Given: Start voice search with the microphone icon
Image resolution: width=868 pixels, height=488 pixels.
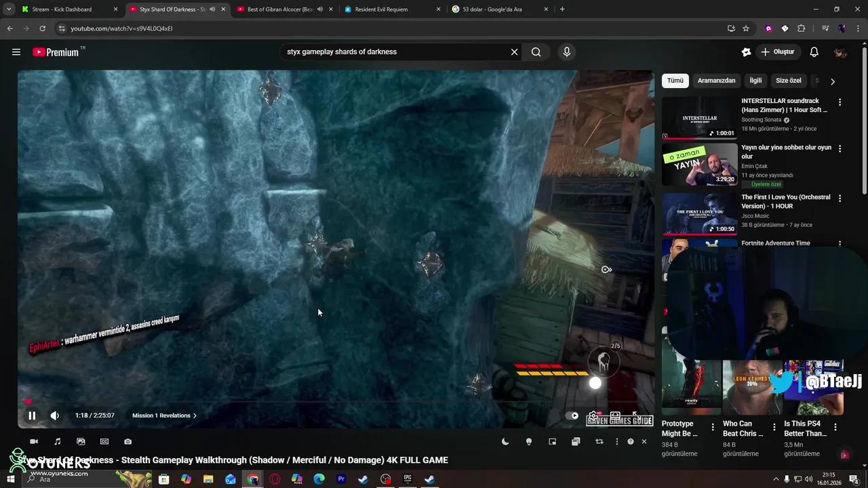Looking at the screenshot, I should (567, 52).
